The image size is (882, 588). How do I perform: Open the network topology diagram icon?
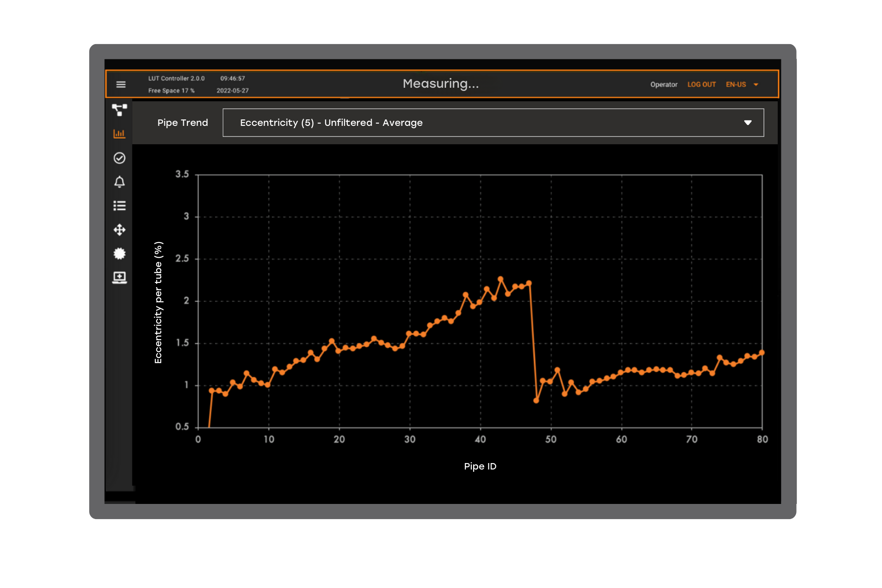coord(119,110)
